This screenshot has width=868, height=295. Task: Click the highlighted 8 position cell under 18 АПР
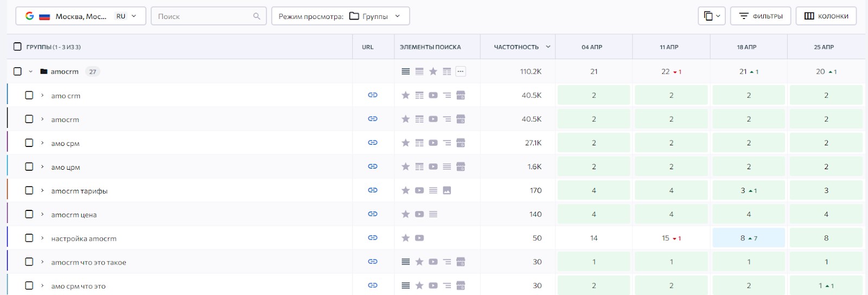(x=749, y=238)
